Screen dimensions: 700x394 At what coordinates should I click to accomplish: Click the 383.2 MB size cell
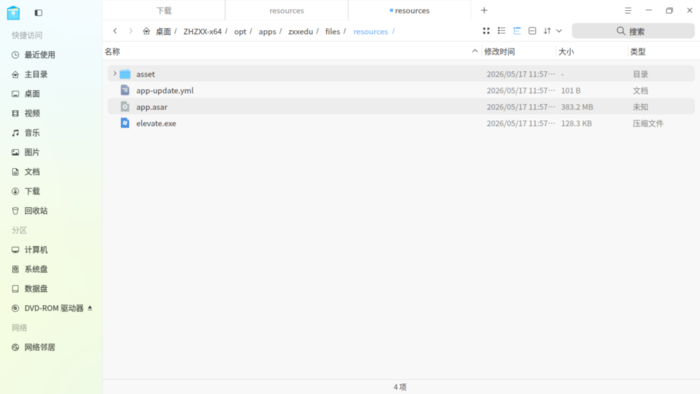pos(577,107)
